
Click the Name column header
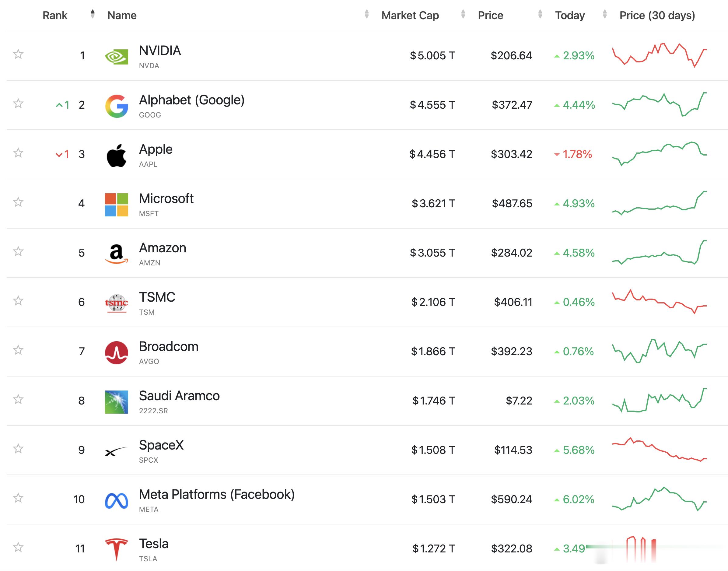[122, 16]
